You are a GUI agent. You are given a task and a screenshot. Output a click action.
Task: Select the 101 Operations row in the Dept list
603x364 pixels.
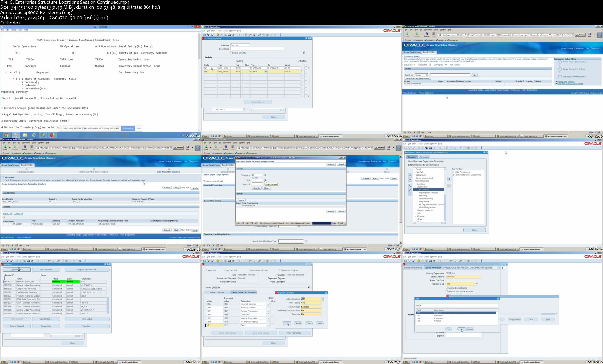(456, 315)
